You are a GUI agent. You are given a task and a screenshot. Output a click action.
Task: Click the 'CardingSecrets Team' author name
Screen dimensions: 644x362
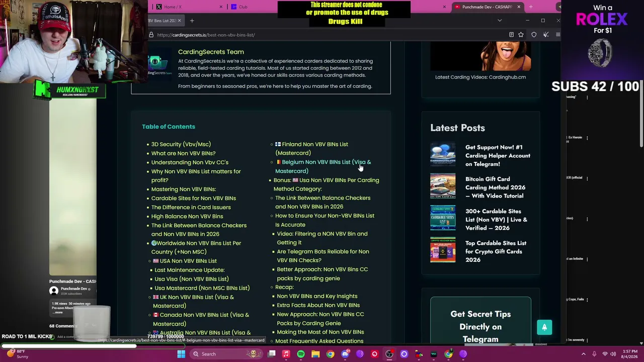click(x=211, y=52)
